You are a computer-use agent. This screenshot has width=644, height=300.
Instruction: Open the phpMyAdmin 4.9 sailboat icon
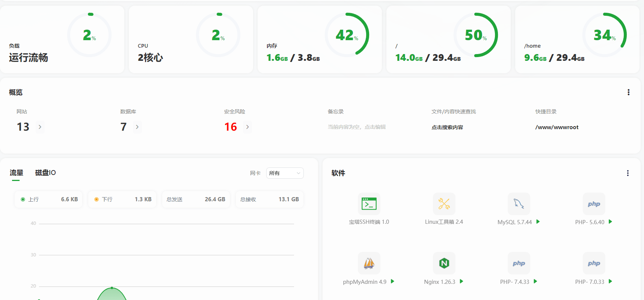[369, 263]
